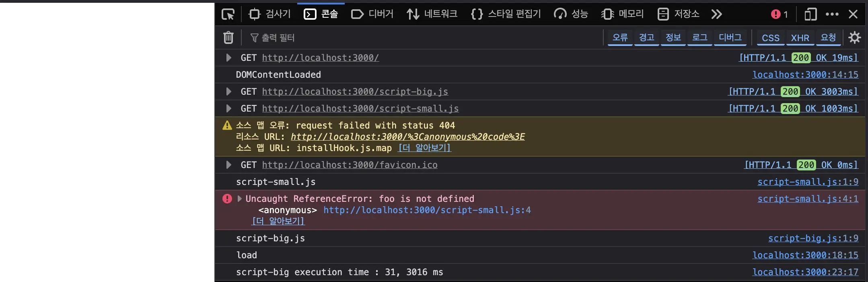Screen dimensions: 868x282
Task: Open the 네트워크 network tab
Action: click(432, 14)
